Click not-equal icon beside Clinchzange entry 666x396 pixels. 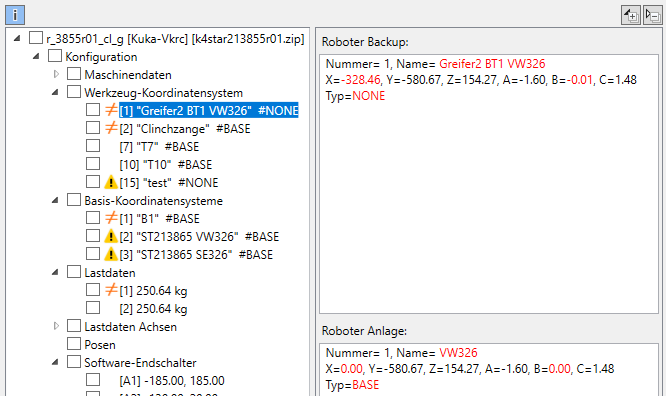click(111, 128)
